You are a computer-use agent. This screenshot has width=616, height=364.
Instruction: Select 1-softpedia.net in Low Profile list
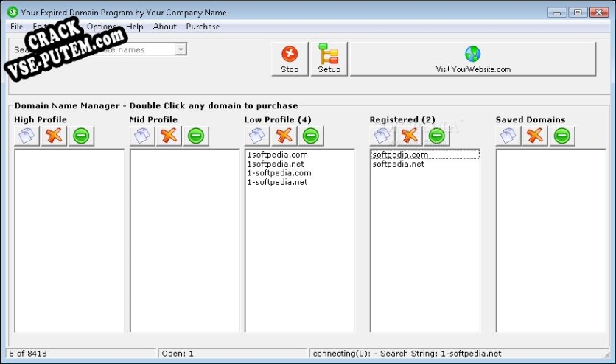click(277, 182)
